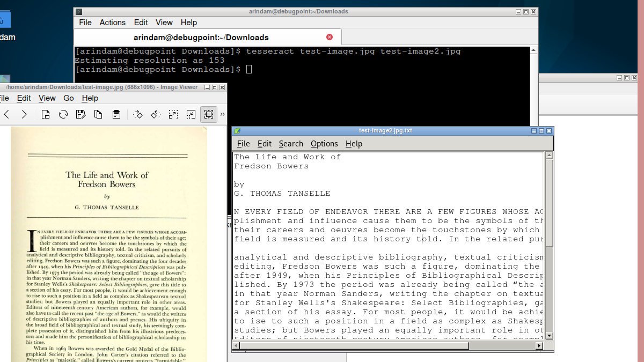Select the arindam@debugpoint Downloads terminal tab

pyautogui.click(x=201, y=36)
